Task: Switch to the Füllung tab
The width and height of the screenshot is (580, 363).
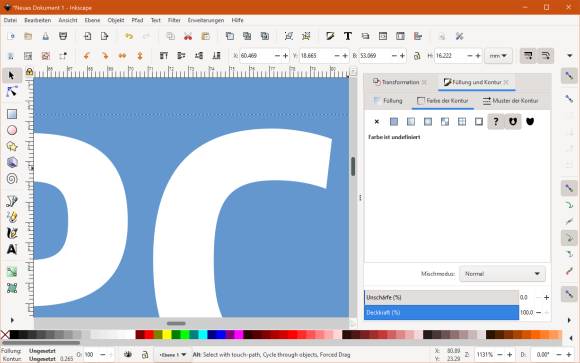Action: point(388,101)
